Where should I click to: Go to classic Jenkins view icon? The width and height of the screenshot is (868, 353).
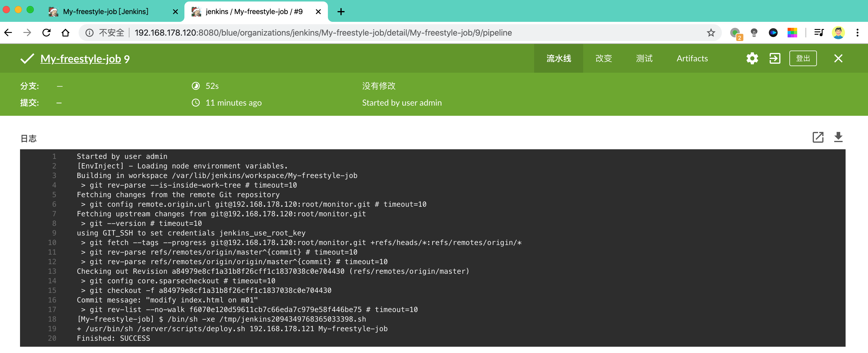(x=775, y=58)
